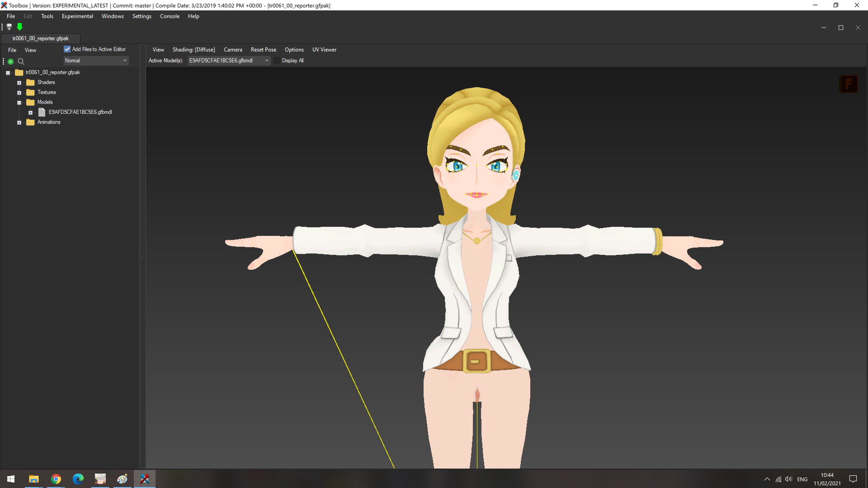This screenshot has height=488, width=868.
Task: Open the viewport Camera menu
Action: tap(233, 50)
